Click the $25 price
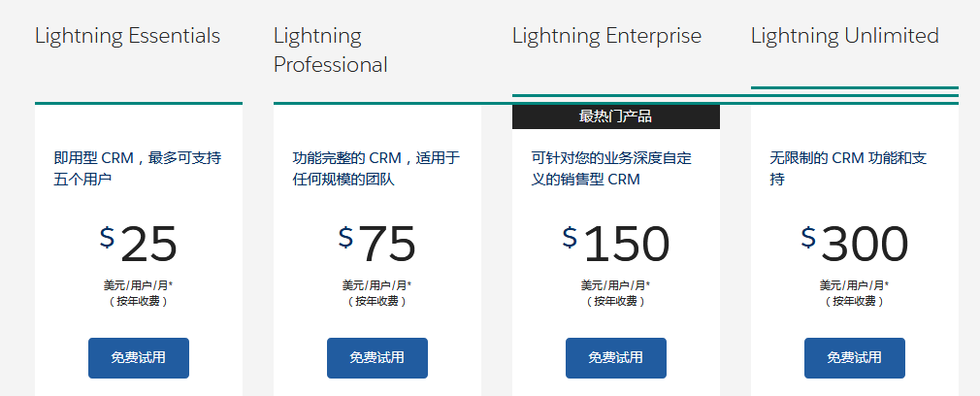 pos(139,244)
